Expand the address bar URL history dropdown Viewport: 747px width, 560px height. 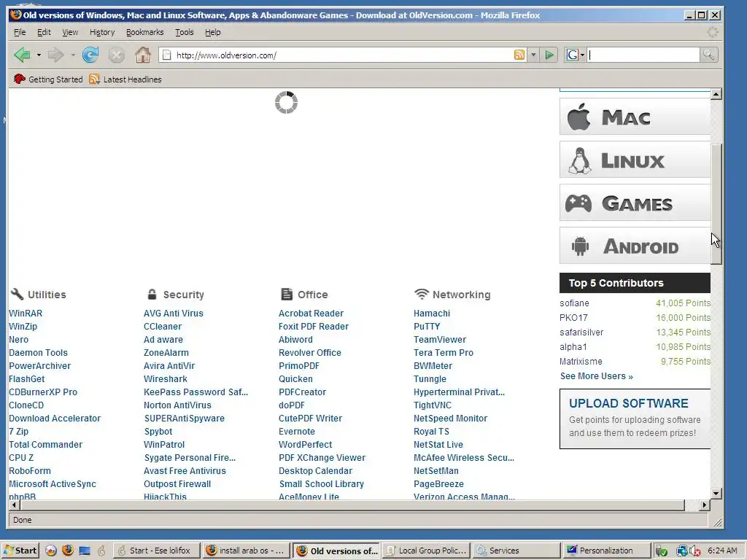[533, 55]
